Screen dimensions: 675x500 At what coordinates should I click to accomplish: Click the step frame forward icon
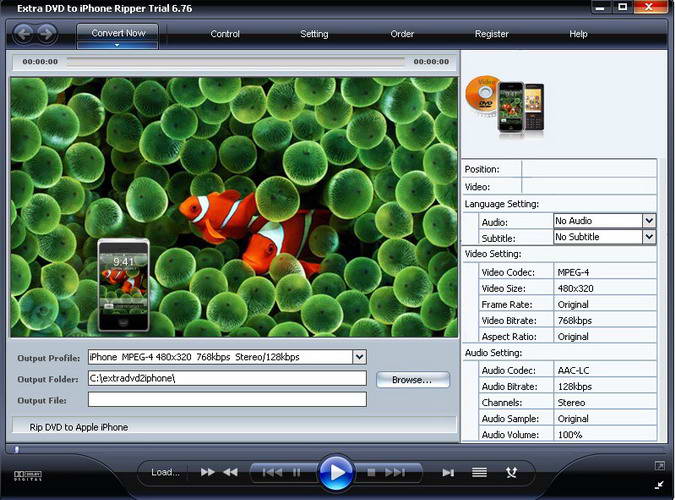pyautogui.click(x=448, y=473)
